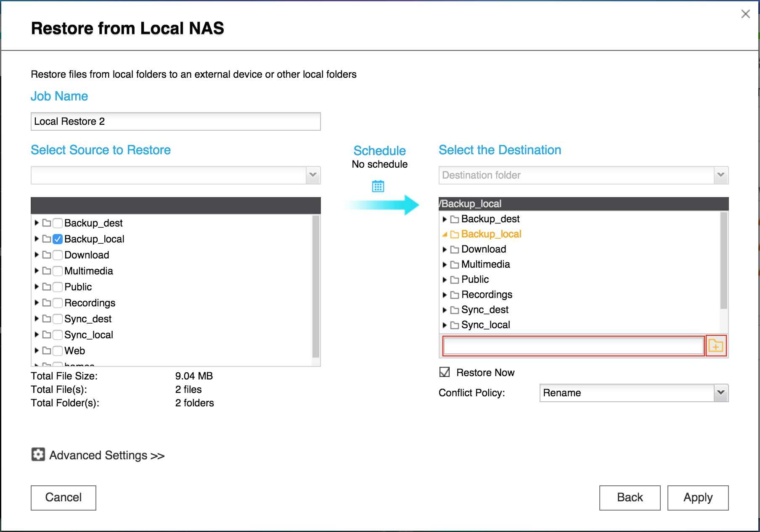Screen dimensions: 760x532
Task: Check the Public source checkbox
Action: pos(58,287)
